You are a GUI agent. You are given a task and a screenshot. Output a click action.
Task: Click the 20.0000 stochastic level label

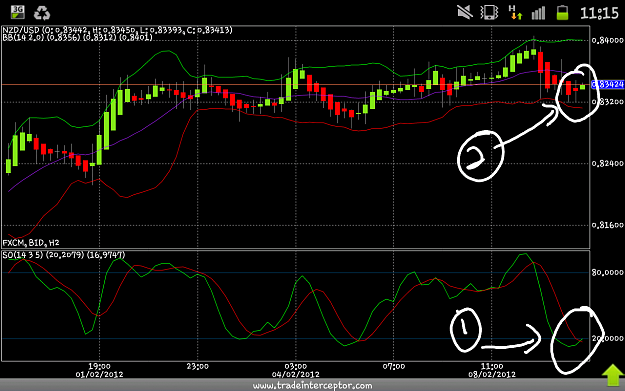pos(607,338)
